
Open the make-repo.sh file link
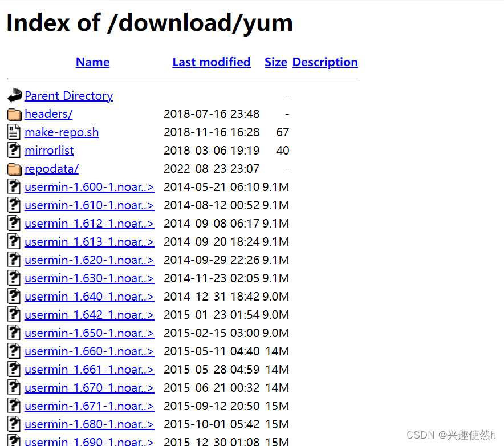(62, 132)
